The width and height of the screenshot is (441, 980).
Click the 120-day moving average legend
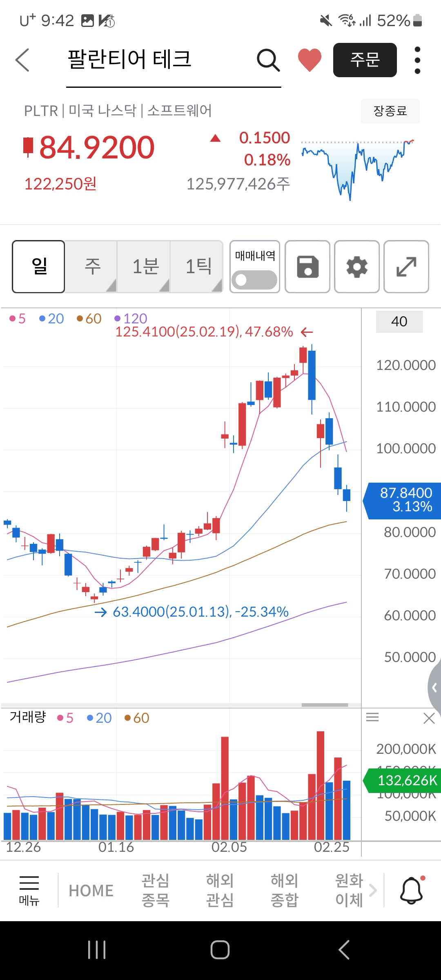coord(131,318)
